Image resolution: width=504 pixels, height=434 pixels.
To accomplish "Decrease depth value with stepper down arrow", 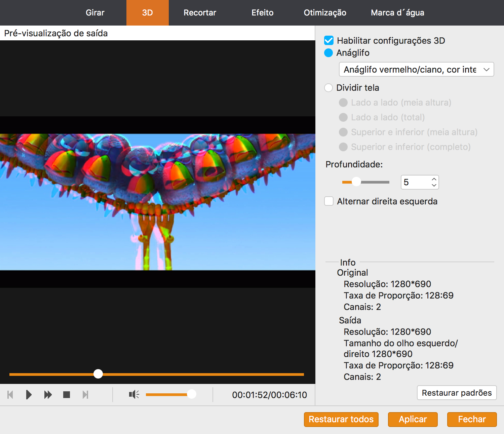I will point(434,185).
